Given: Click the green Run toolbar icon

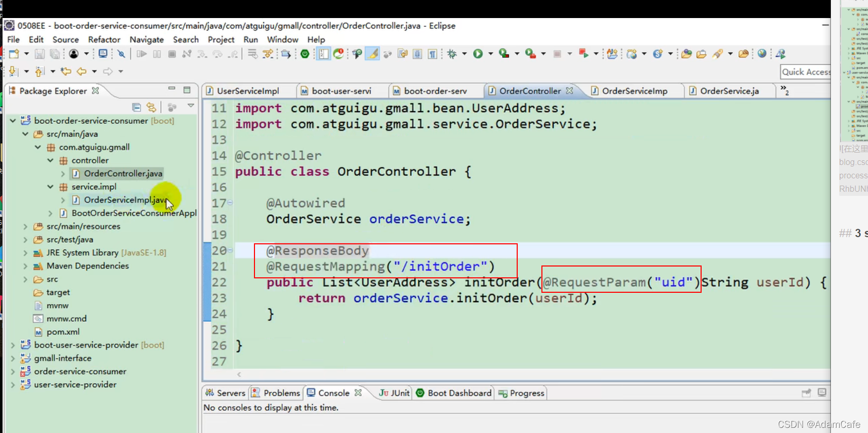Looking at the screenshot, I should 478,54.
